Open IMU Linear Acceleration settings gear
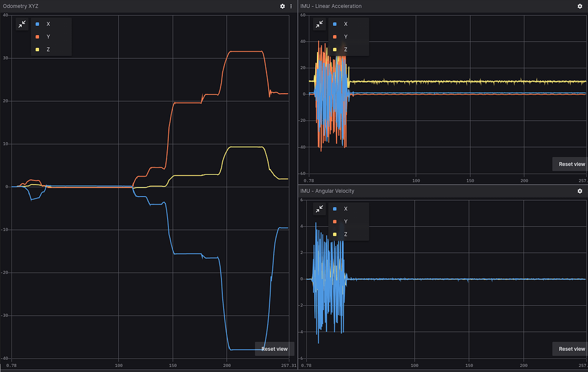588x372 pixels. point(579,6)
